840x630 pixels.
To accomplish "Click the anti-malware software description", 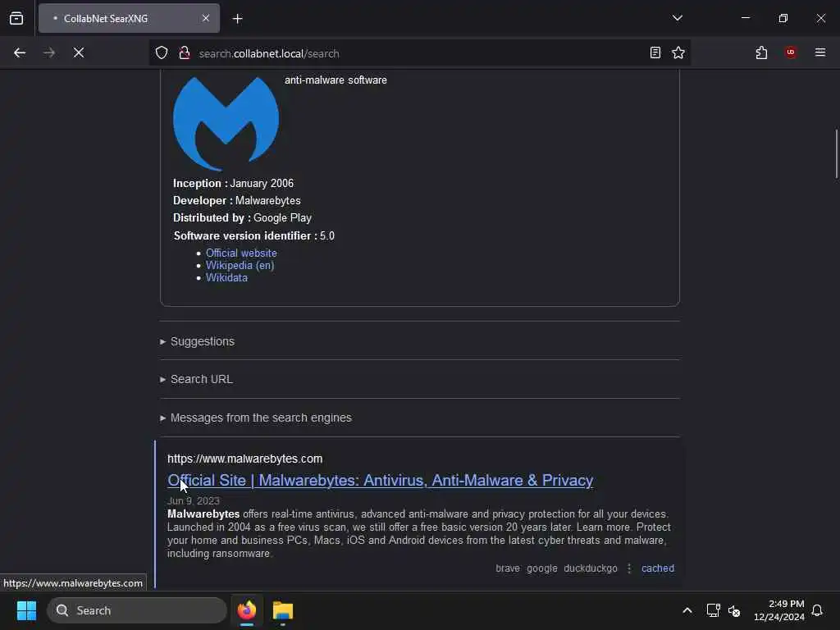I will pyautogui.click(x=336, y=80).
